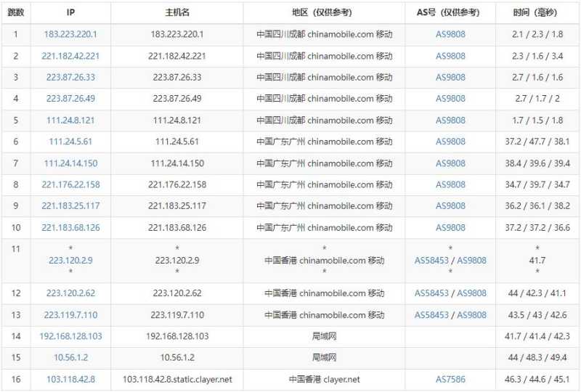
Task: Open IP link 223.87.26.49
Action: [x=70, y=99]
